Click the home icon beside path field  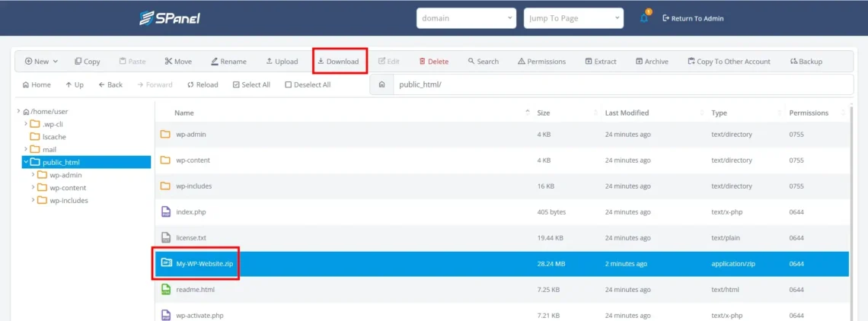pos(381,85)
